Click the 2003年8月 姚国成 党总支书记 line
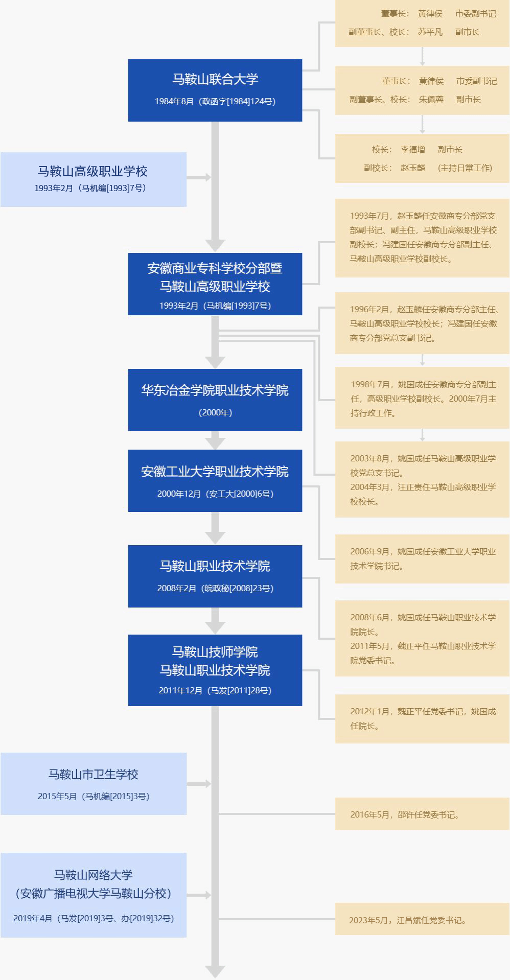 (x=423, y=465)
